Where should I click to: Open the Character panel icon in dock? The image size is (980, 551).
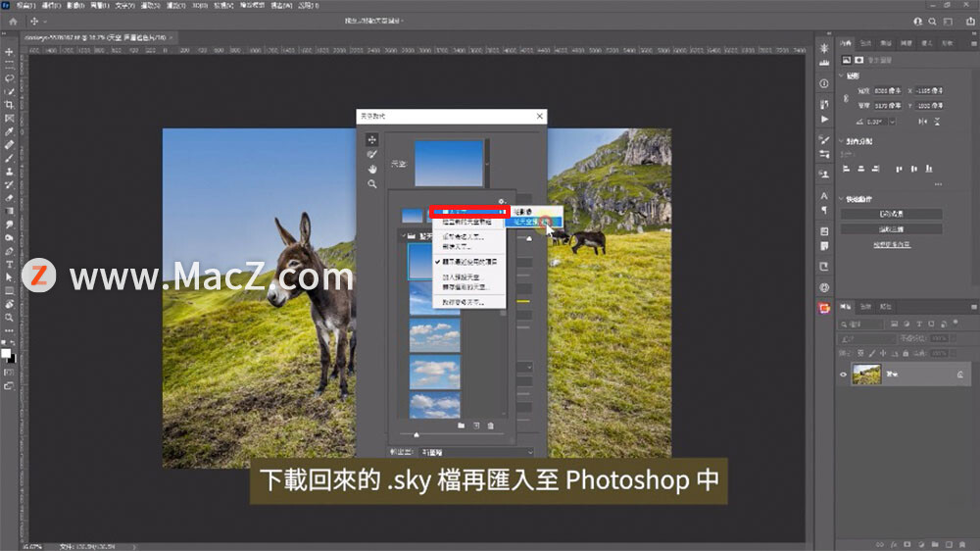point(824,196)
